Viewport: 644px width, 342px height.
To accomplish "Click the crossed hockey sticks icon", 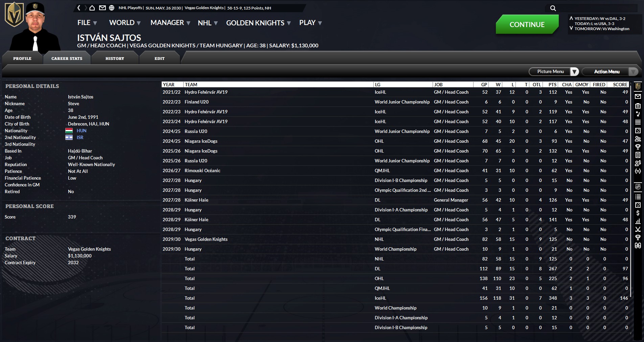I will [638, 229].
